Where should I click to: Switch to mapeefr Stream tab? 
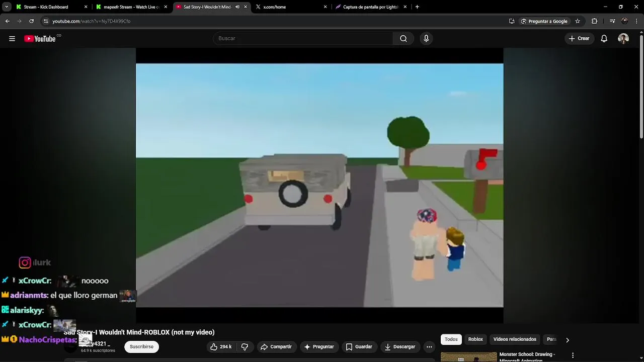point(131,7)
